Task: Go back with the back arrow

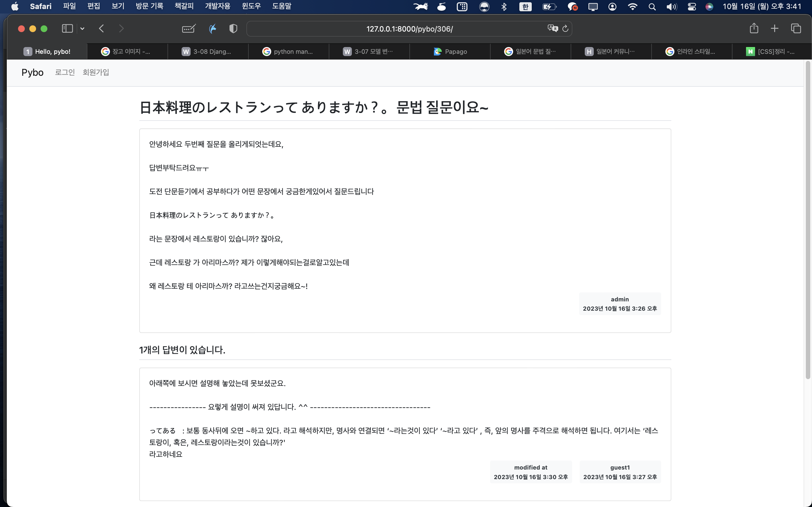Action: pos(101,29)
